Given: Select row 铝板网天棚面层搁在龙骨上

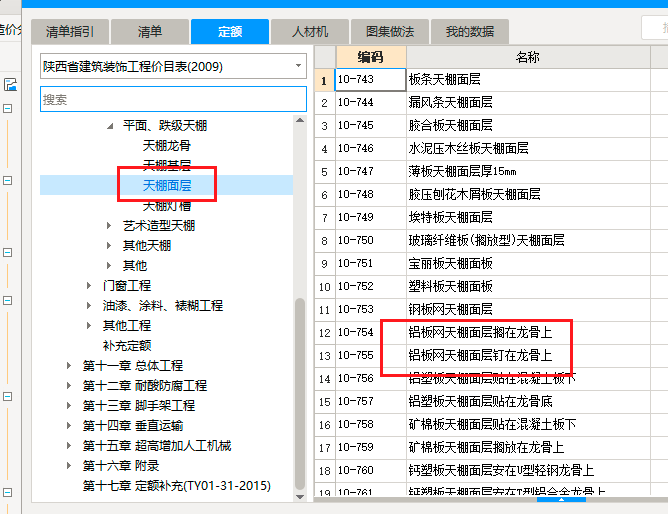Looking at the screenshot, I should tap(528, 333).
